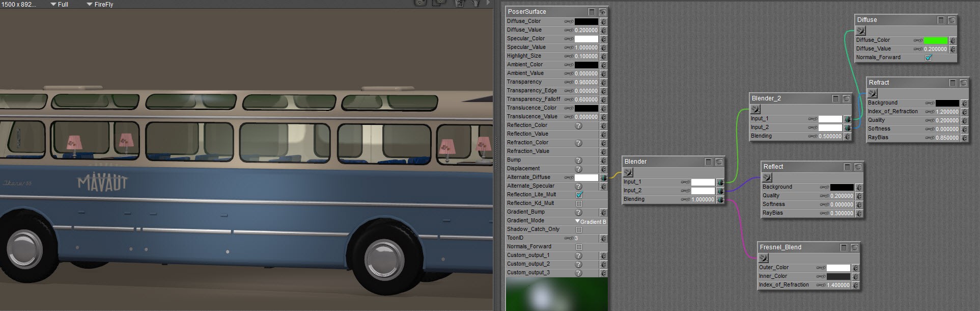Screen dimensions: 980x311
Task: Click Blender_2 Input_2 connected plug icon
Action: point(847,127)
